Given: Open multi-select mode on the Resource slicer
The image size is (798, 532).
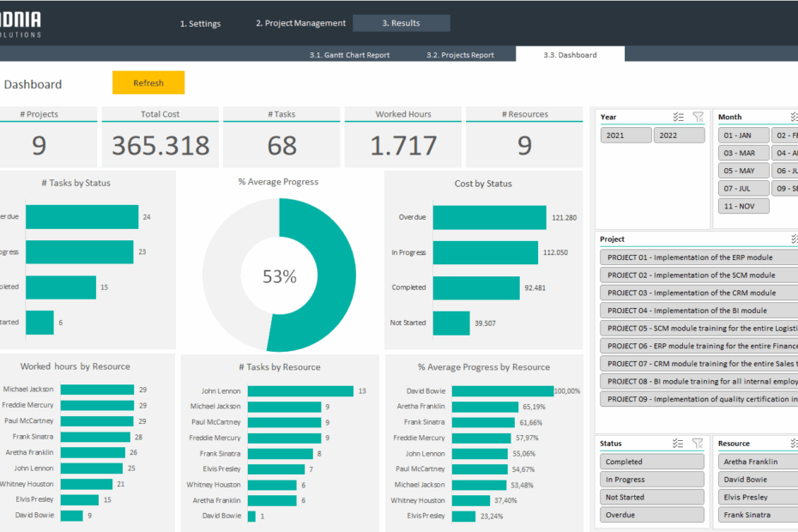Looking at the screenshot, I should [x=794, y=443].
